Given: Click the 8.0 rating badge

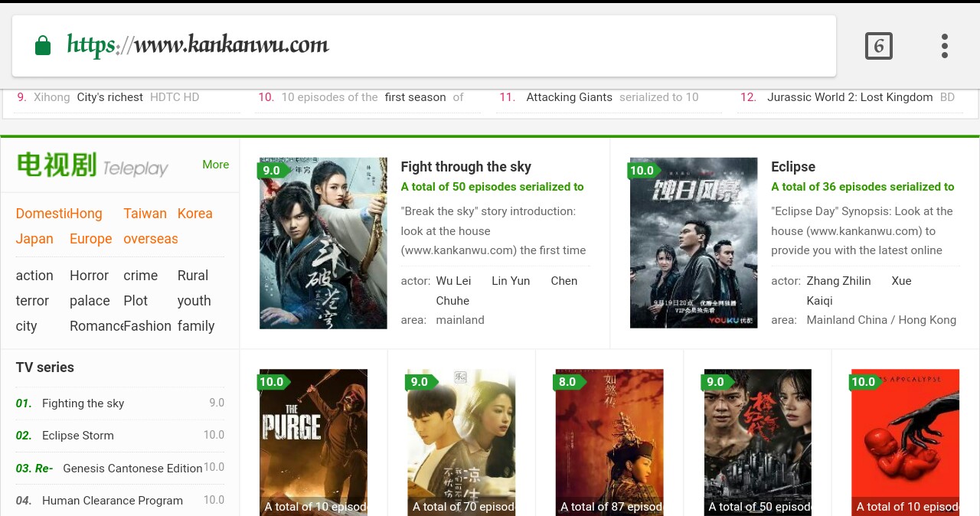Looking at the screenshot, I should [x=569, y=382].
